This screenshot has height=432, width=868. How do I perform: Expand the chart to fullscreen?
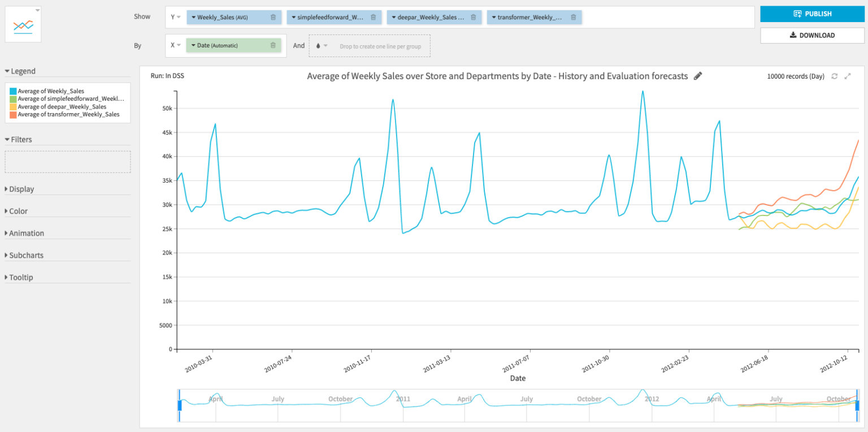[x=847, y=76]
